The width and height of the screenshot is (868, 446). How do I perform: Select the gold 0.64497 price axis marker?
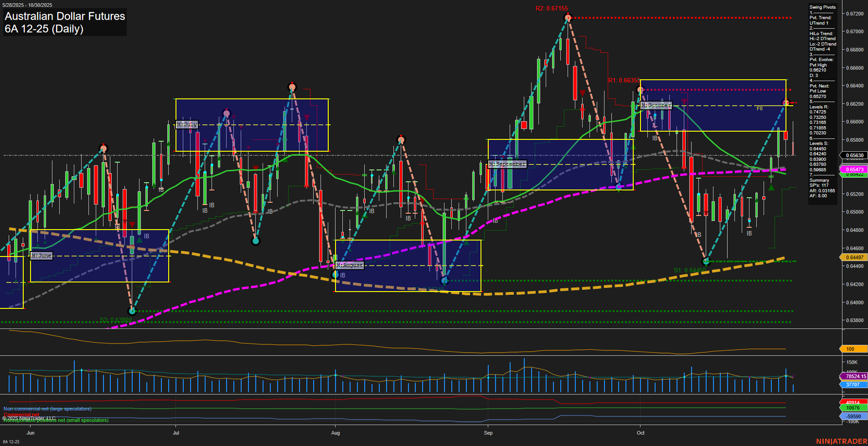pyautogui.click(x=854, y=257)
